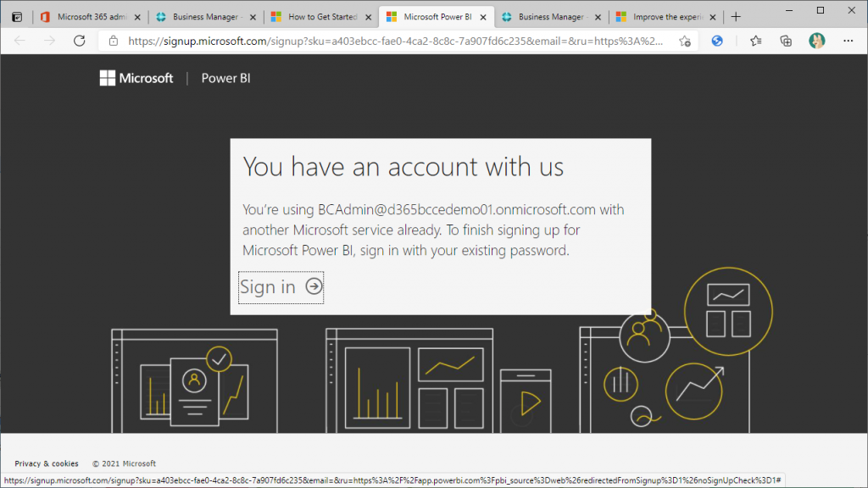This screenshot has height=488, width=868.
Task: Click the Power BI header text
Action: [225, 78]
